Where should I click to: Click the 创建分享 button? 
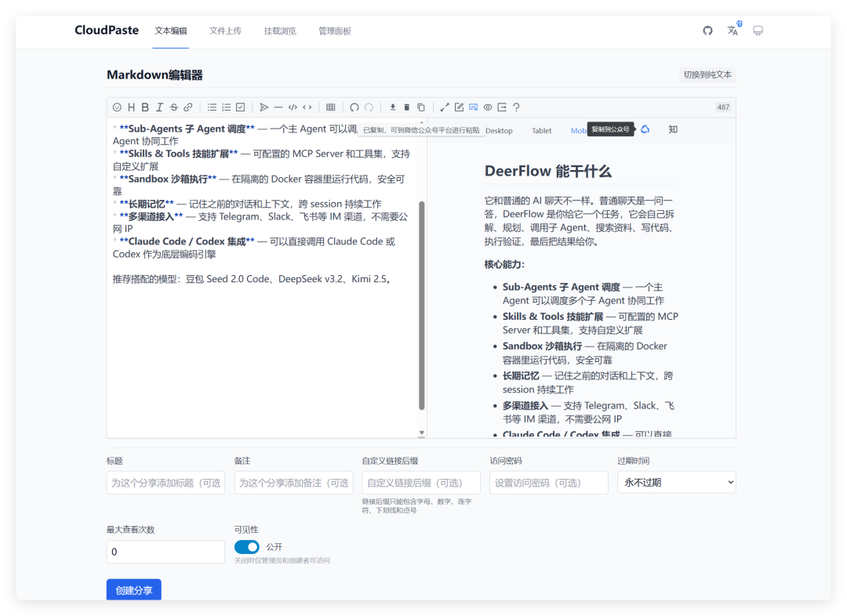coord(133,590)
